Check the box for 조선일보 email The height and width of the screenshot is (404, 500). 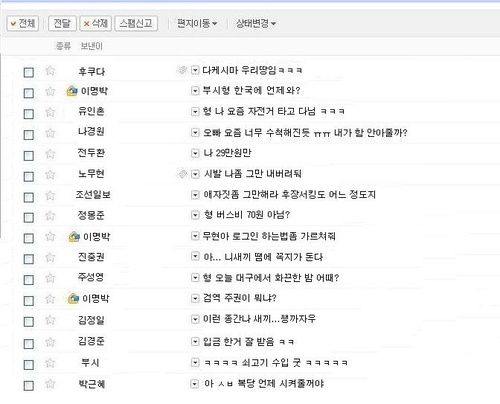29,197
